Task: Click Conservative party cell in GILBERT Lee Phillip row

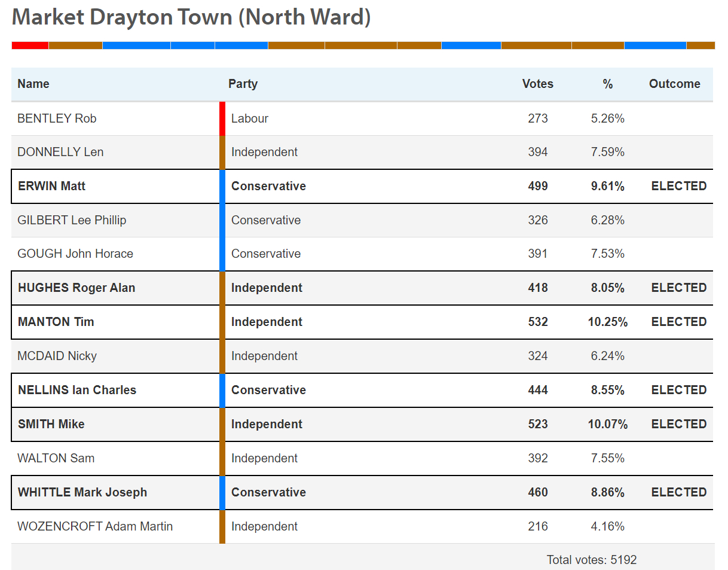Action: 266,220
